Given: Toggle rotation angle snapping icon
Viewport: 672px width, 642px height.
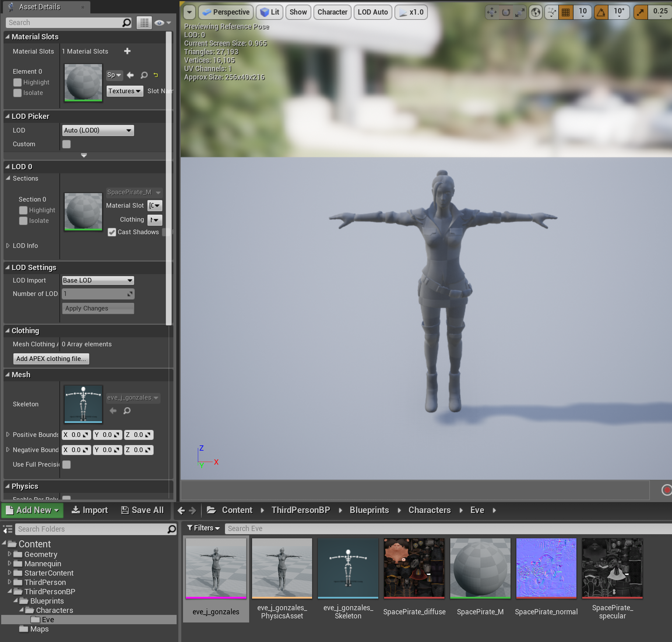Looking at the screenshot, I should [x=601, y=12].
